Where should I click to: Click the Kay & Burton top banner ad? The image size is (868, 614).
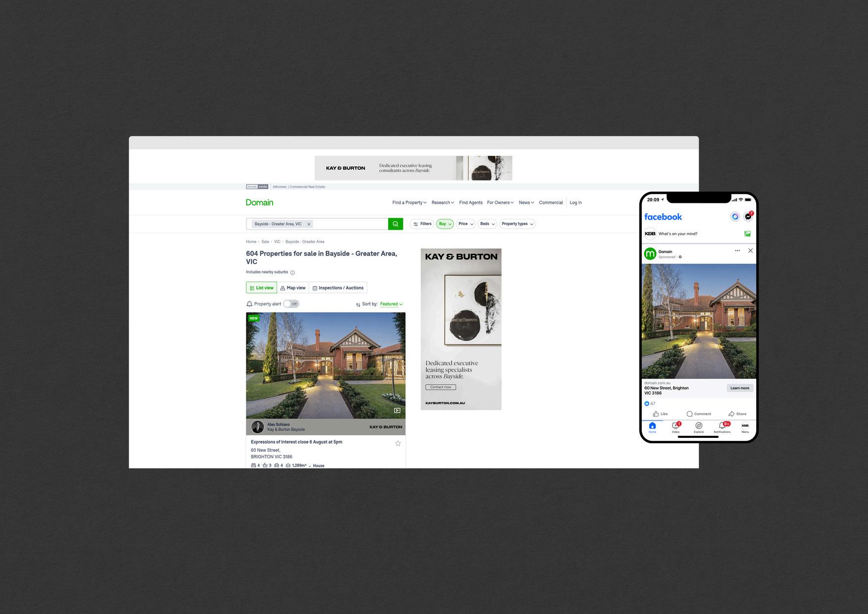coord(413,168)
